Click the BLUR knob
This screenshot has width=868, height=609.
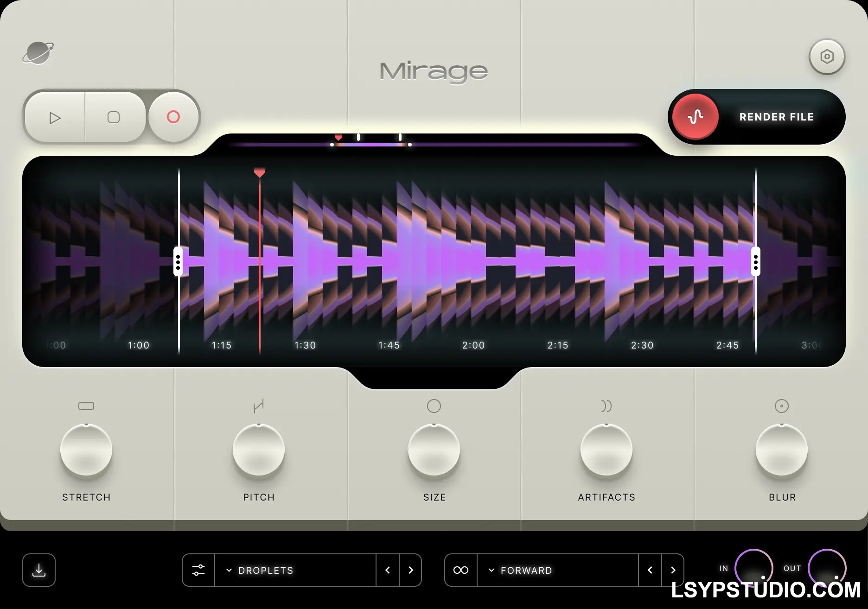(782, 450)
